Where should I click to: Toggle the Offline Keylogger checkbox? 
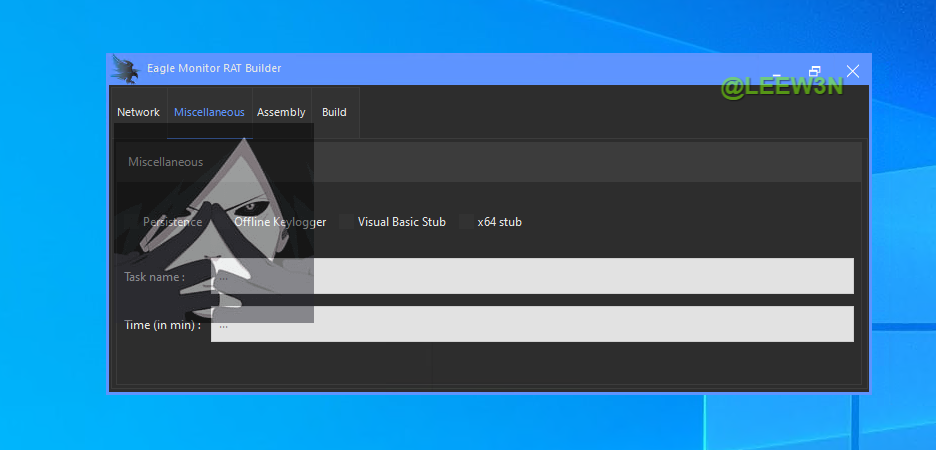click(x=224, y=222)
